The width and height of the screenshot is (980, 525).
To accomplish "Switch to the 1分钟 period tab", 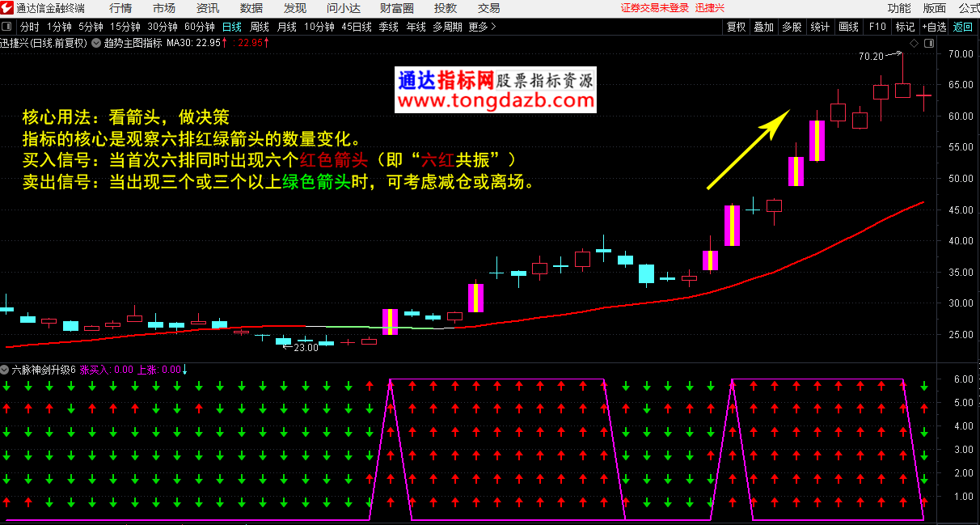I will click(x=59, y=27).
